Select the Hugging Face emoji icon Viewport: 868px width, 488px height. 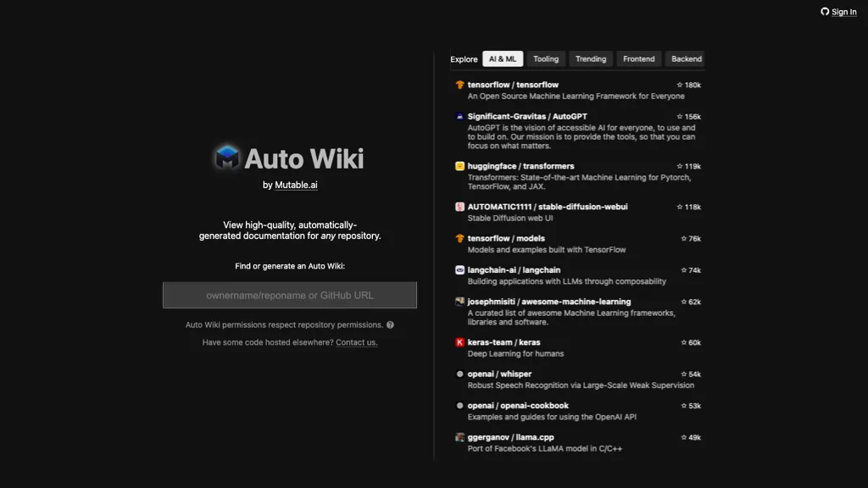point(458,166)
